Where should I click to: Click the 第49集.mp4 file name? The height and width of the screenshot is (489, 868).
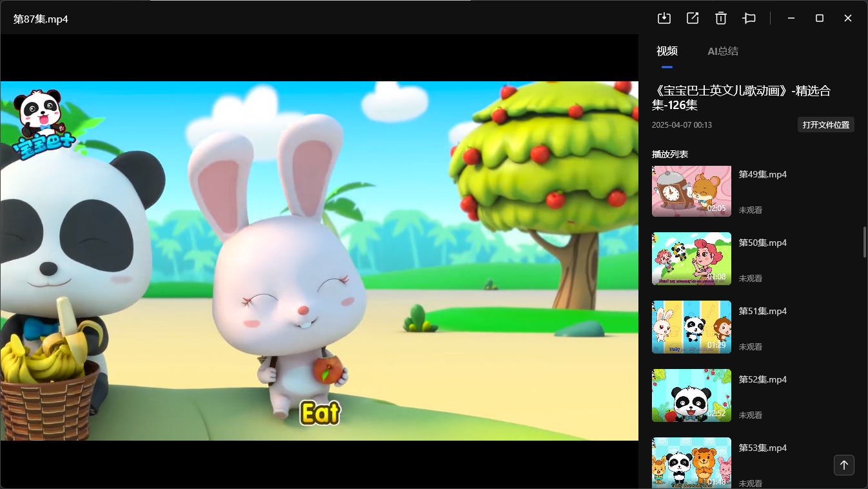(x=763, y=174)
